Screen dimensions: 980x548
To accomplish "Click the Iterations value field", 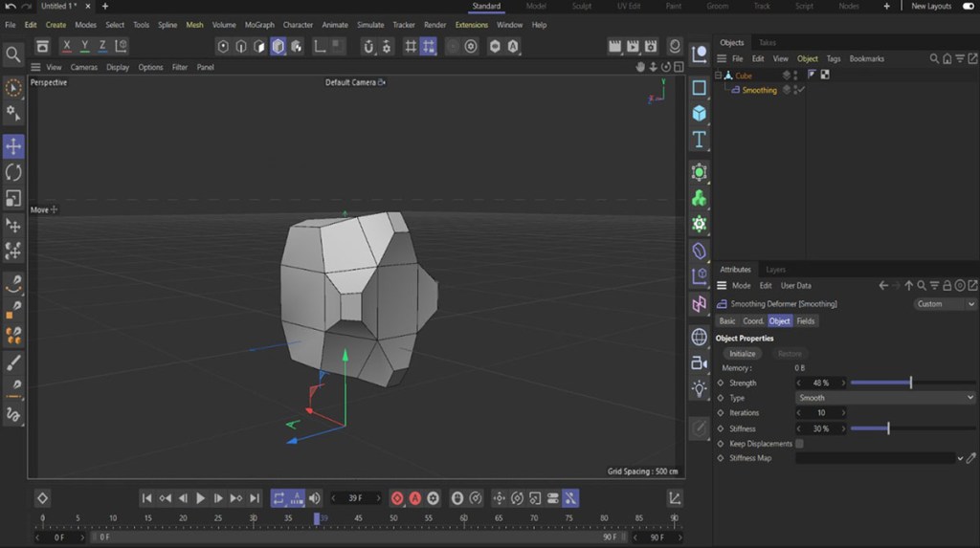I will click(820, 413).
